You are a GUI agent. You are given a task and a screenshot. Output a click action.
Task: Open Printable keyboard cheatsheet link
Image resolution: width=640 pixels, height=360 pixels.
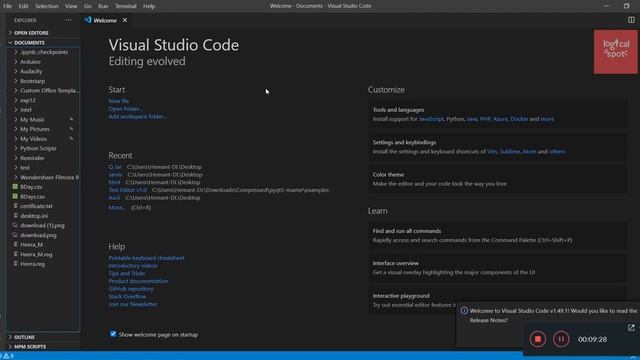pos(147,258)
